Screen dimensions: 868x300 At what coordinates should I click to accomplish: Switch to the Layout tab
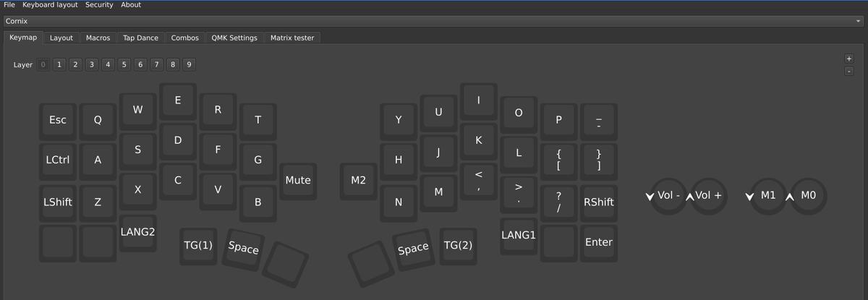(x=61, y=38)
